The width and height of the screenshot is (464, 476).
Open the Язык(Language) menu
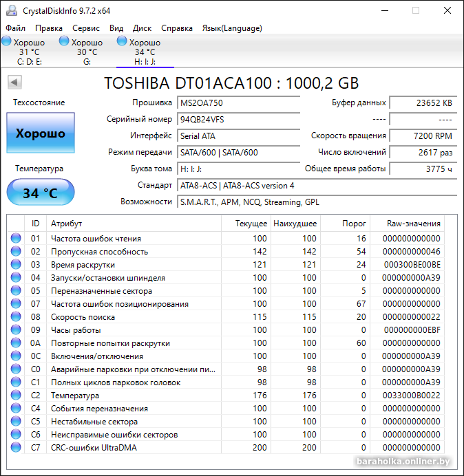pos(231,28)
